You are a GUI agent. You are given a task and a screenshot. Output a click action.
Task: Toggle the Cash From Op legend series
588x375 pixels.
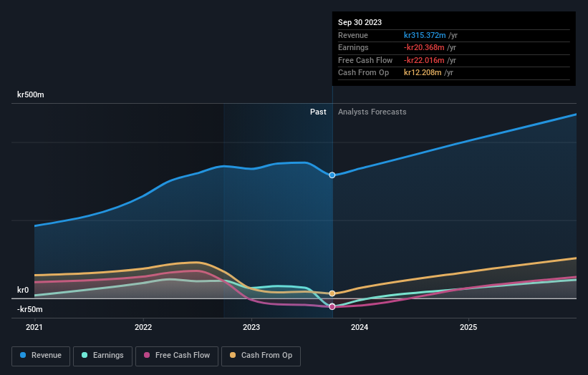pyautogui.click(x=261, y=356)
